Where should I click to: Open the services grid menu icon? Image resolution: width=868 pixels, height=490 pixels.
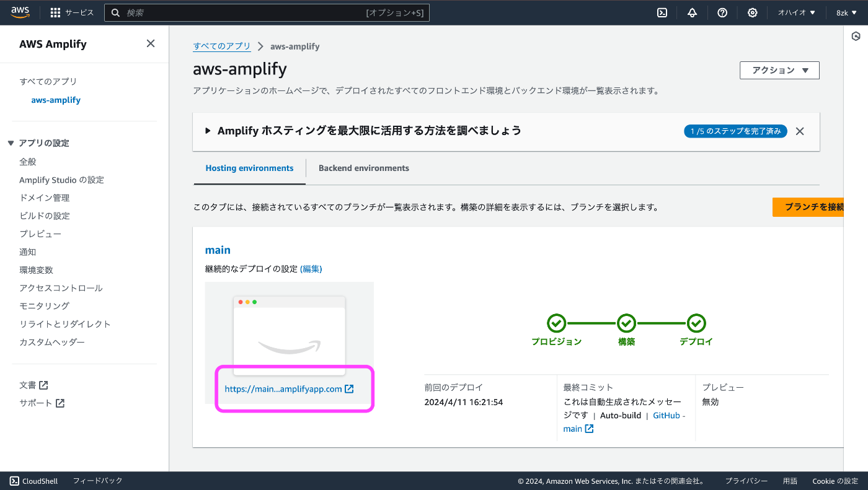click(x=55, y=12)
